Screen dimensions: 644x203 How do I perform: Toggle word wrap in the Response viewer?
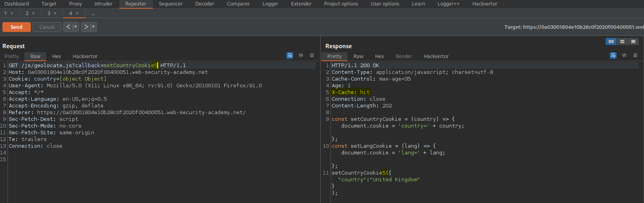pos(613,56)
